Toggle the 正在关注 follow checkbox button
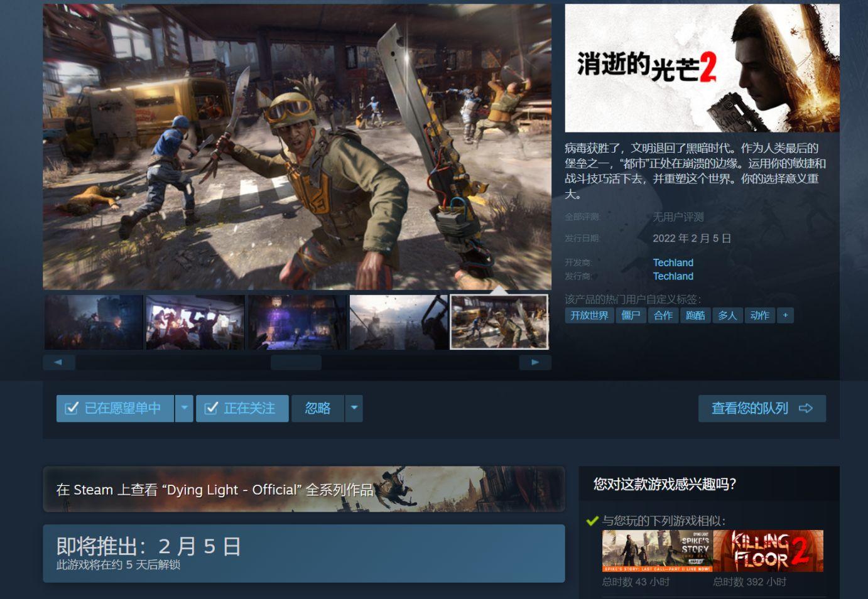Screen dimensions: 868x599 pyautogui.click(x=242, y=409)
